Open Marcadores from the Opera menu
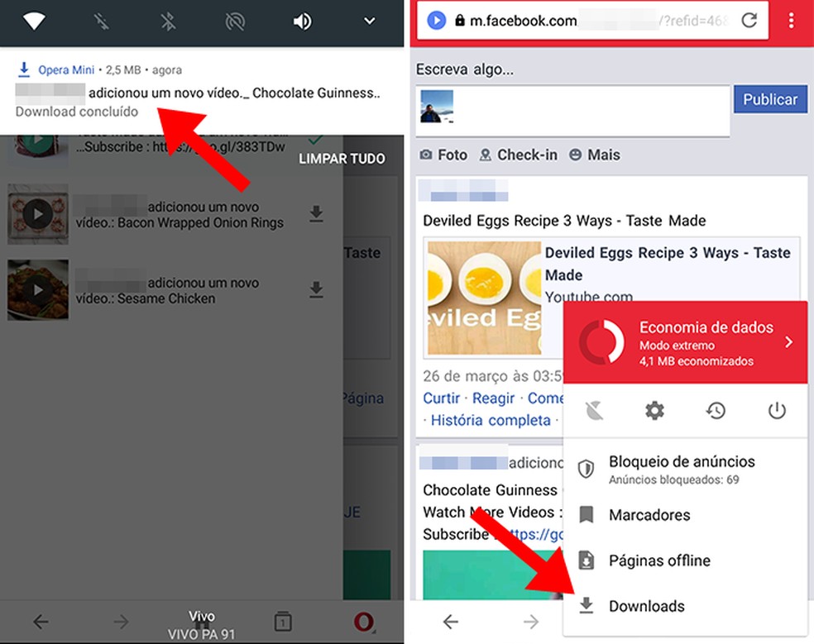 tap(650, 515)
